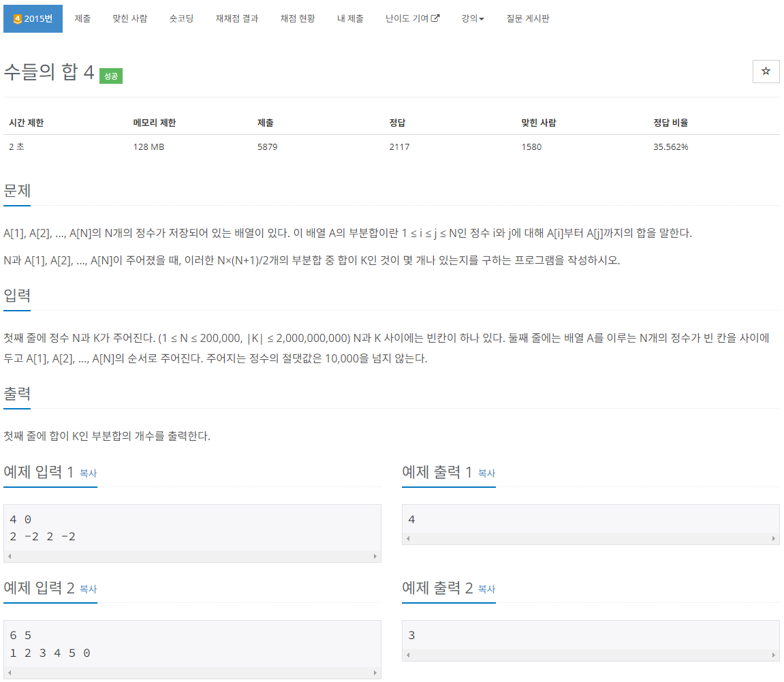This screenshot has width=784, height=682.
Task: Click the left scroll arrow of 예제 입력 1
Action: 10,556
